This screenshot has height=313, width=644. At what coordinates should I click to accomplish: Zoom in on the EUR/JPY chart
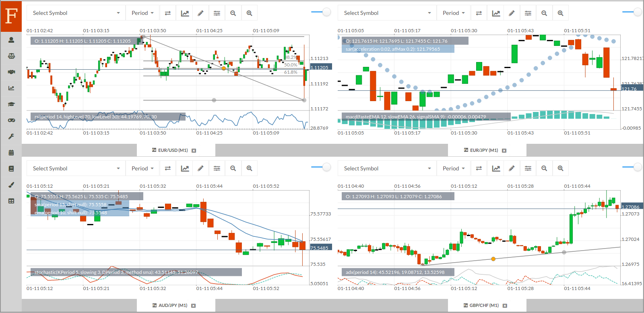click(560, 13)
